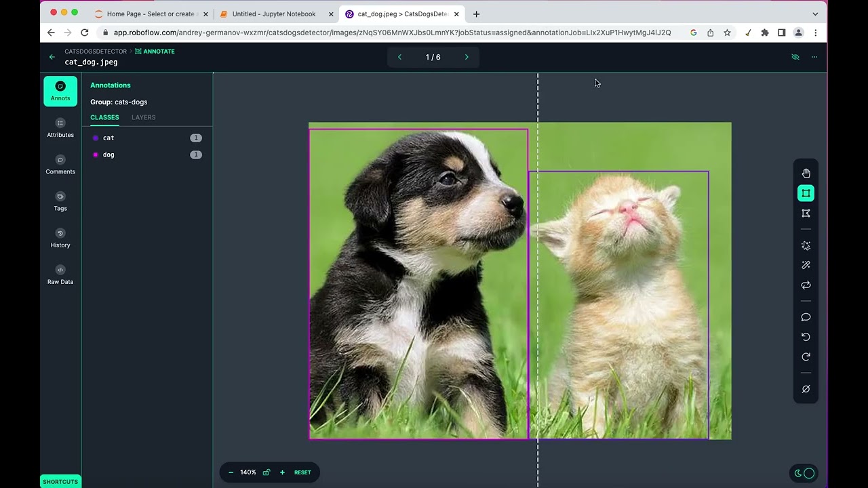Select the hand pan tool
This screenshot has height=488, width=868.
[x=806, y=172]
